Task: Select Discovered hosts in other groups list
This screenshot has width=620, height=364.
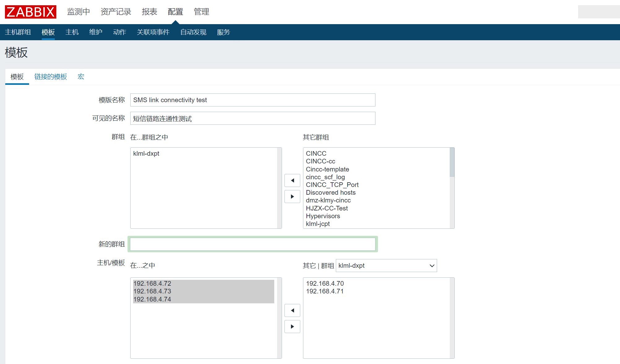Action: click(x=331, y=193)
